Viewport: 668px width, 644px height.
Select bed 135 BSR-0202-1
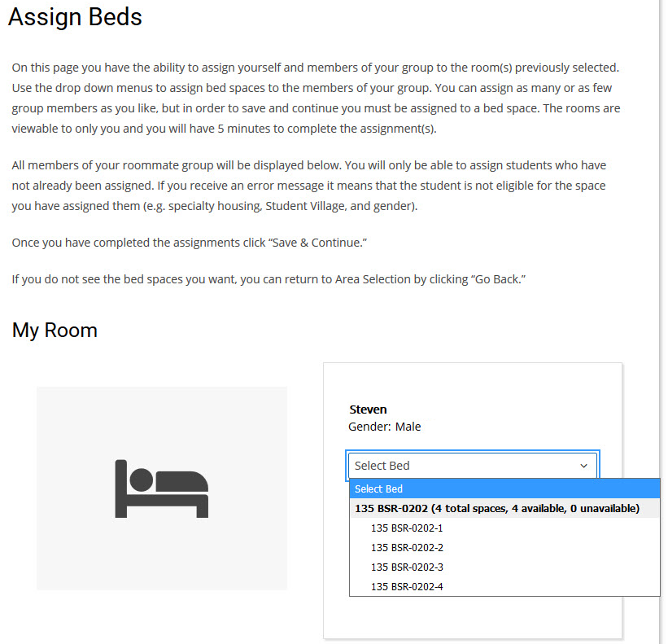(x=407, y=528)
